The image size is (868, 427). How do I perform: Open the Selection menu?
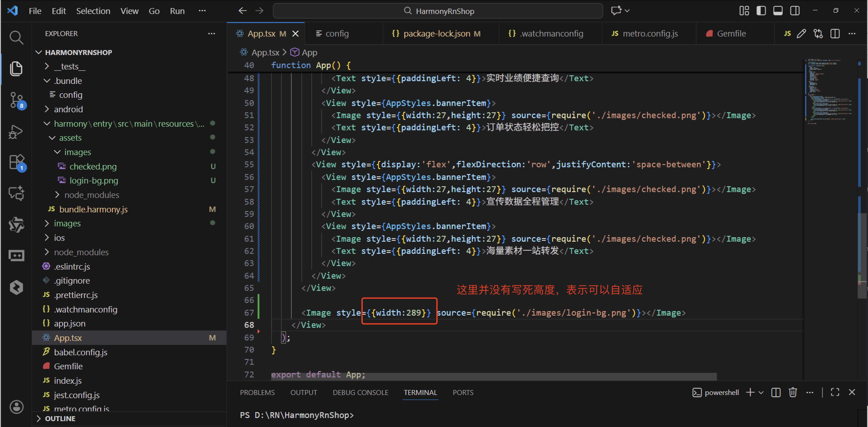93,11
